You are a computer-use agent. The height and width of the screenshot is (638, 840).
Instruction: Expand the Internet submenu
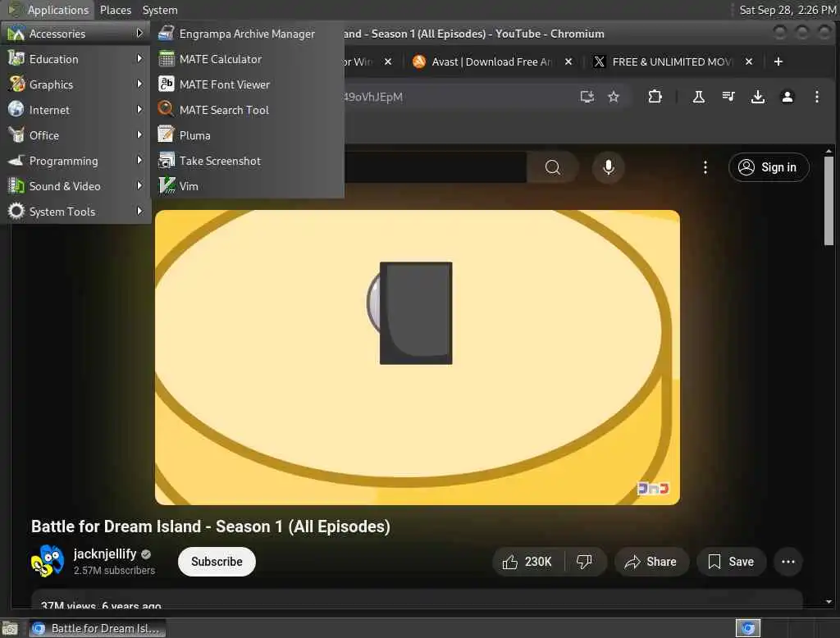[75, 110]
